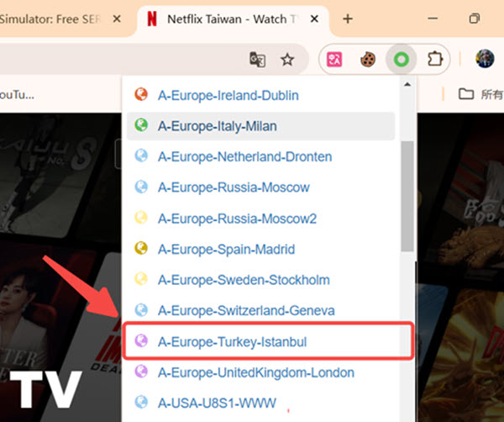Screen dimensions: 504x422
Task: Open the Extensions puzzle piece menu
Action: [435, 59]
